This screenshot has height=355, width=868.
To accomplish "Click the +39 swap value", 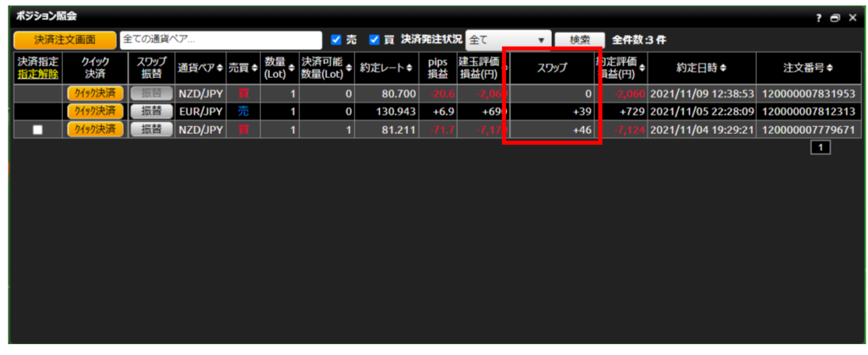I will click(x=582, y=112).
